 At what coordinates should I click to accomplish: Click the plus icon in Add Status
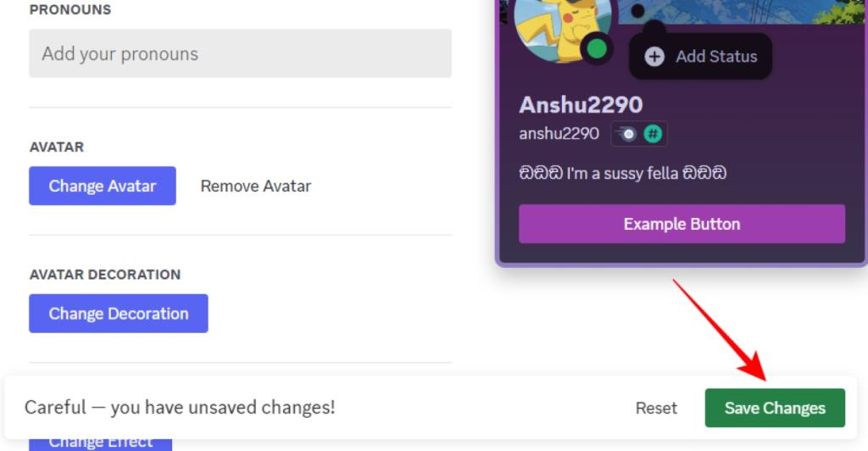(x=654, y=57)
